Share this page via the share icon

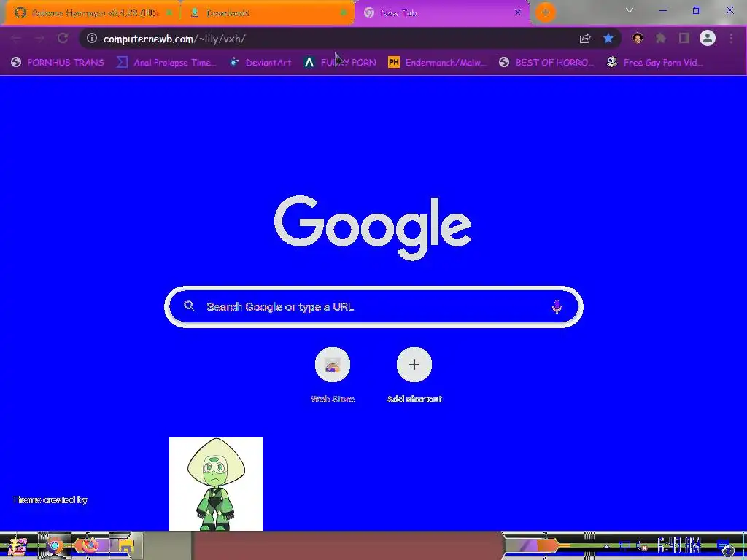pyautogui.click(x=585, y=39)
